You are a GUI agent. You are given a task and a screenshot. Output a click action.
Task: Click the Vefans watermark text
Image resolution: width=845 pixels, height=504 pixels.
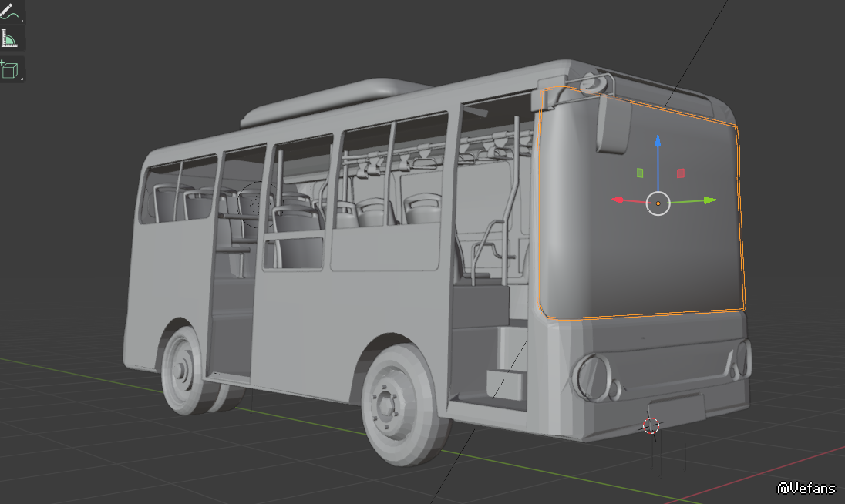[x=806, y=488]
